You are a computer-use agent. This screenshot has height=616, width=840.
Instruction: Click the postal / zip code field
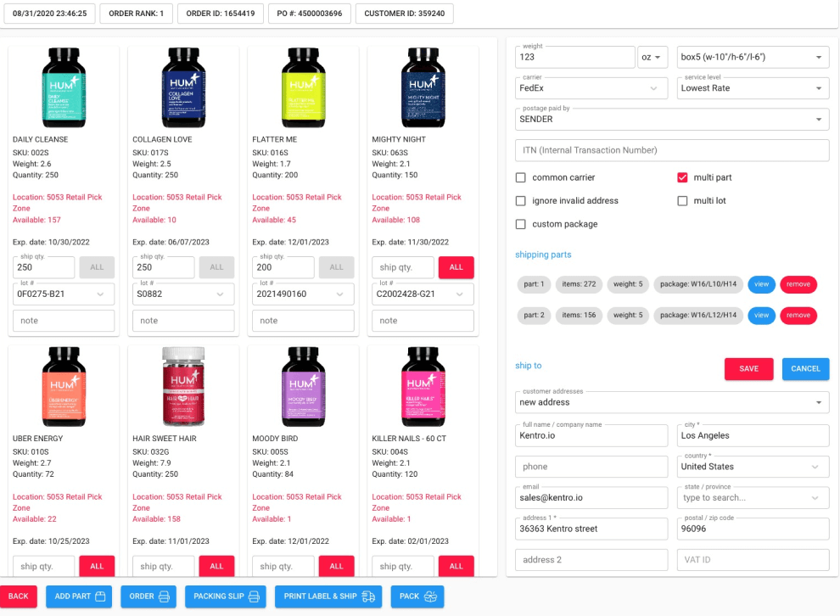(x=753, y=529)
